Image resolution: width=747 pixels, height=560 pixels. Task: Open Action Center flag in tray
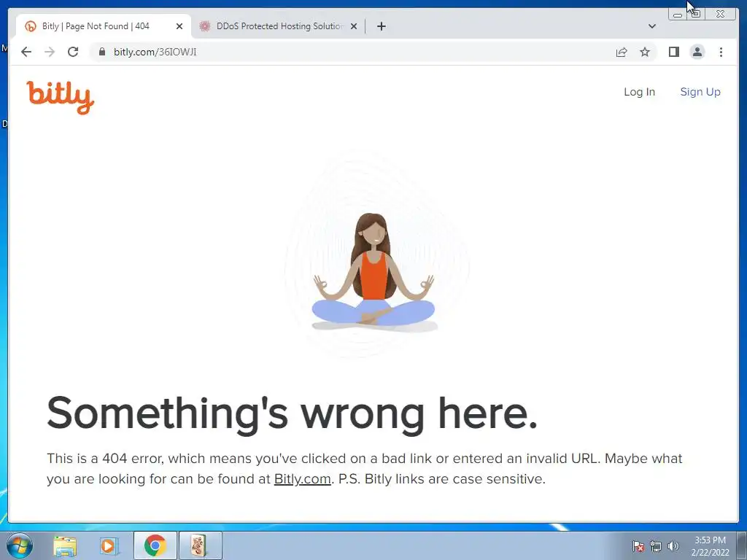click(638, 546)
